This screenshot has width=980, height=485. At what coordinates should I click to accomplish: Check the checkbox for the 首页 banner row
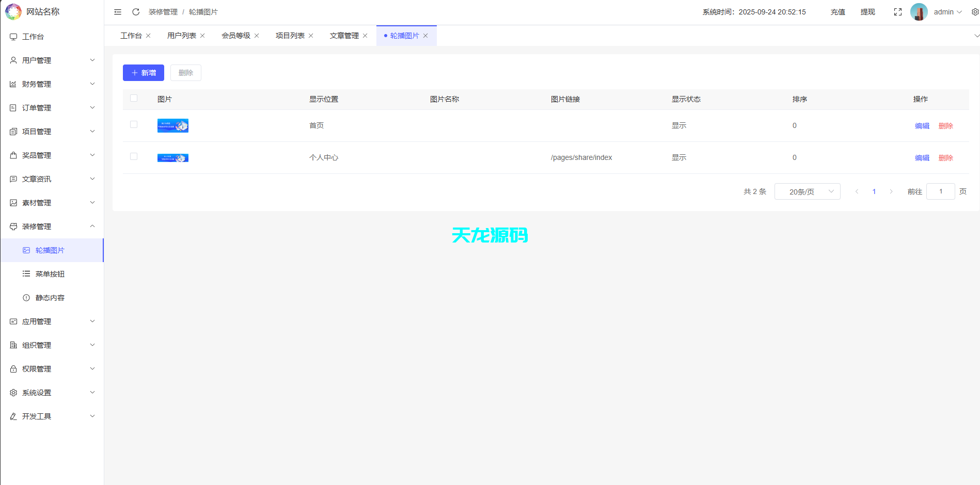point(134,125)
